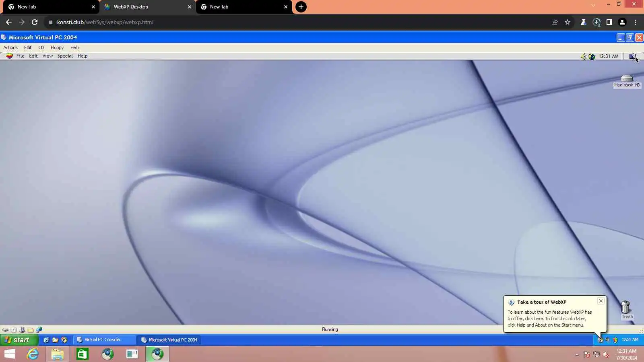The height and width of the screenshot is (362, 644).
Task: Open the Mac File menu
Action: point(21,56)
